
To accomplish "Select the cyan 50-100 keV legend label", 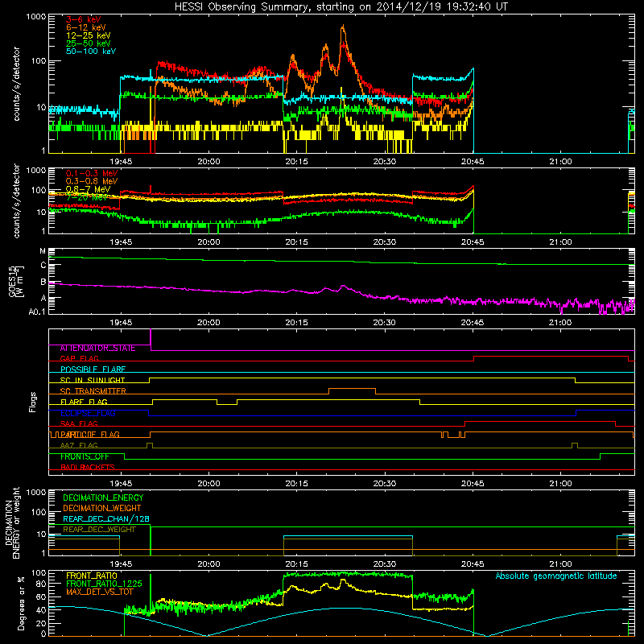I will [x=91, y=52].
